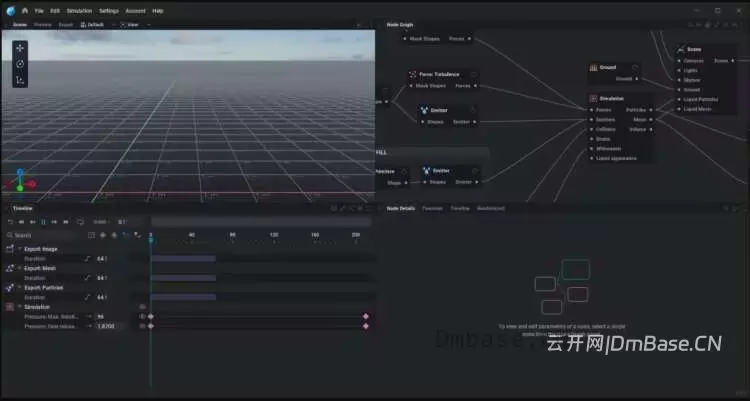Toggle visibility of Pressure: Max track
Image resolution: width=750 pixels, height=401 pixels.
142,316
